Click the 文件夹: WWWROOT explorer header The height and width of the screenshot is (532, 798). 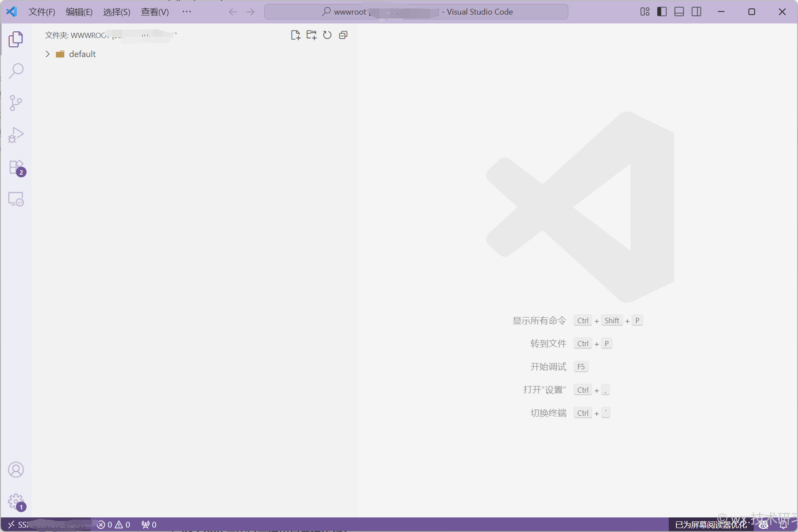pos(111,35)
